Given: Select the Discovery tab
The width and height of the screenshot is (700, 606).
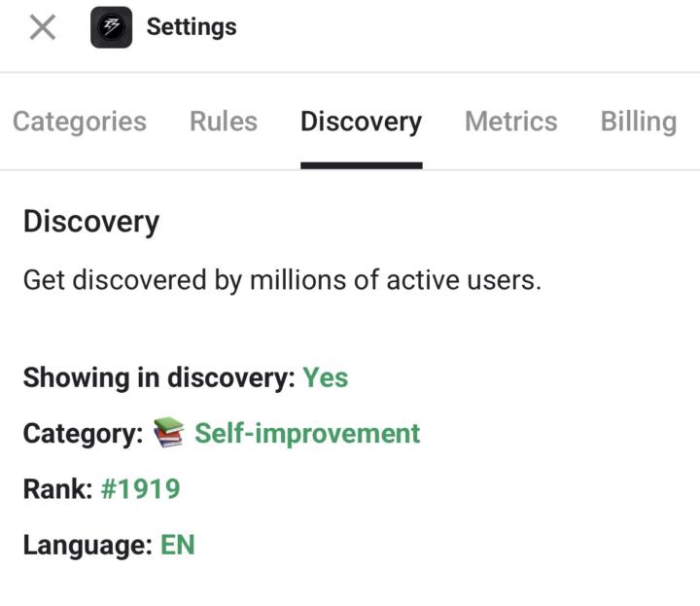Looking at the screenshot, I should click(x=361, y=122).
